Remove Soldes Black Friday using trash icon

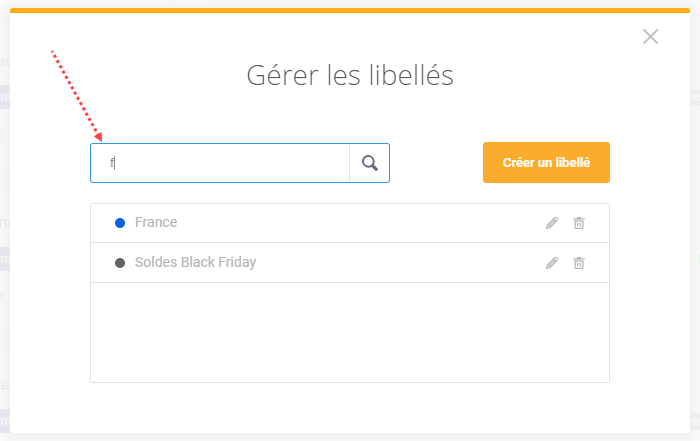click(579, 263)
